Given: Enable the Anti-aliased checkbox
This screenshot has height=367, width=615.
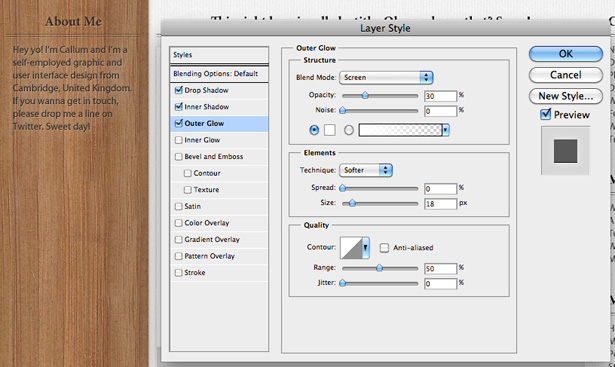Looking at the screenshot, I should click(x=384, y=248).
